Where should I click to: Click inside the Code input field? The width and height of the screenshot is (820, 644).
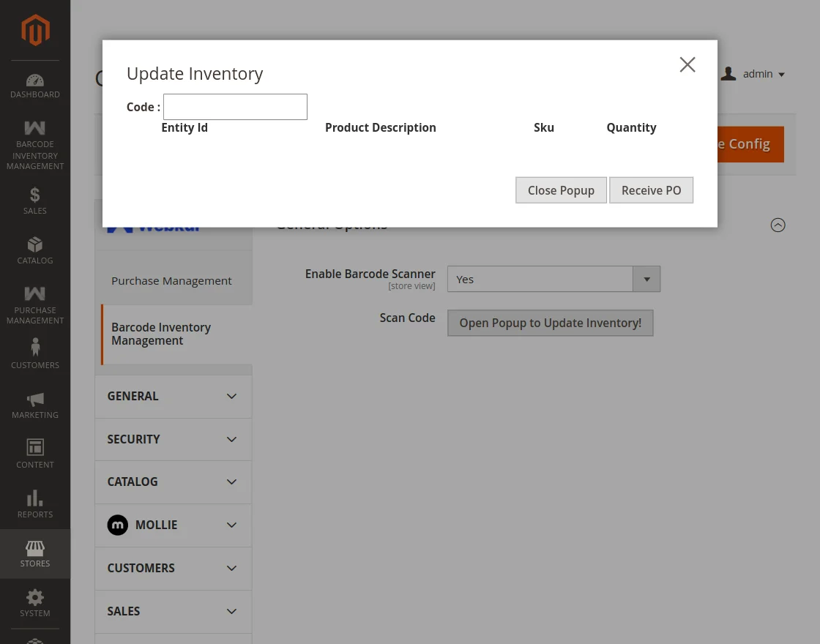click(234, 107)
